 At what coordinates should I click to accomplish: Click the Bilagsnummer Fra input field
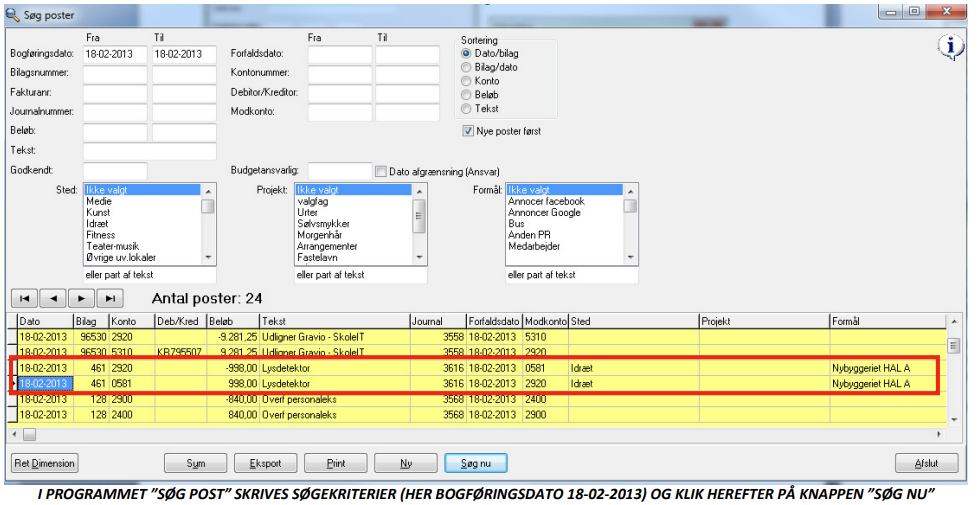[114, 74]
